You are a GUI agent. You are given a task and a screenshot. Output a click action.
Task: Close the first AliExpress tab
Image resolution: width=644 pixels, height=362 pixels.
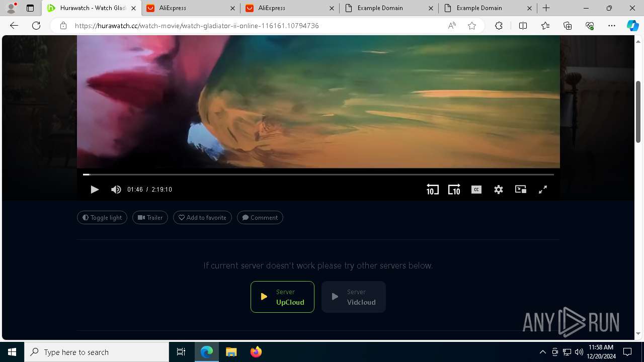point(232,8)
